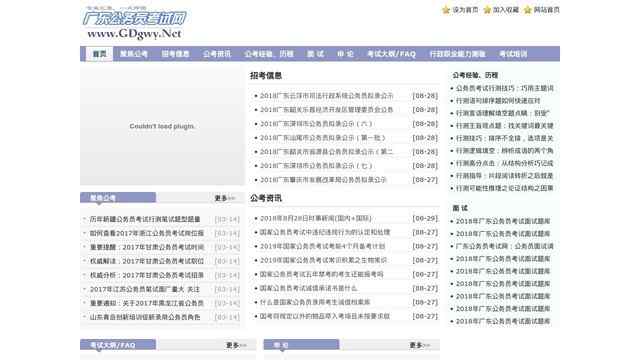Open the 公考经验、历程 navigation tab
The width and height of the screenshot is (640, 360).
[x=269, y=54]
